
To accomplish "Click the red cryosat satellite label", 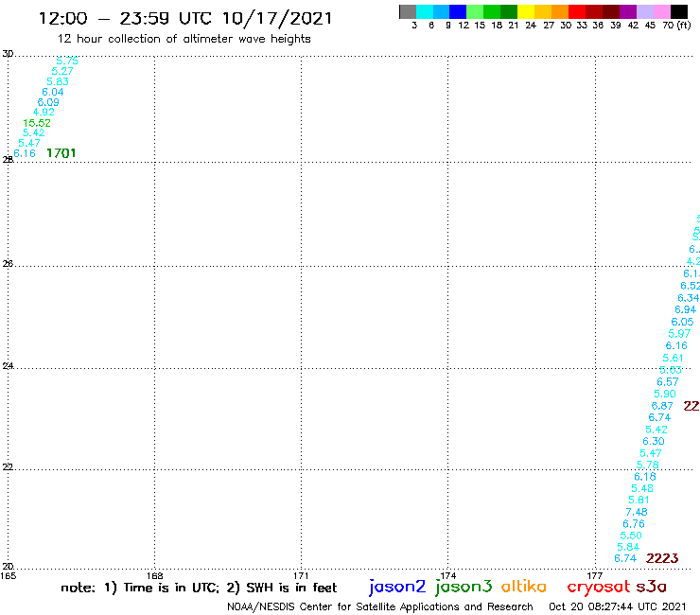I will (598, 587).
